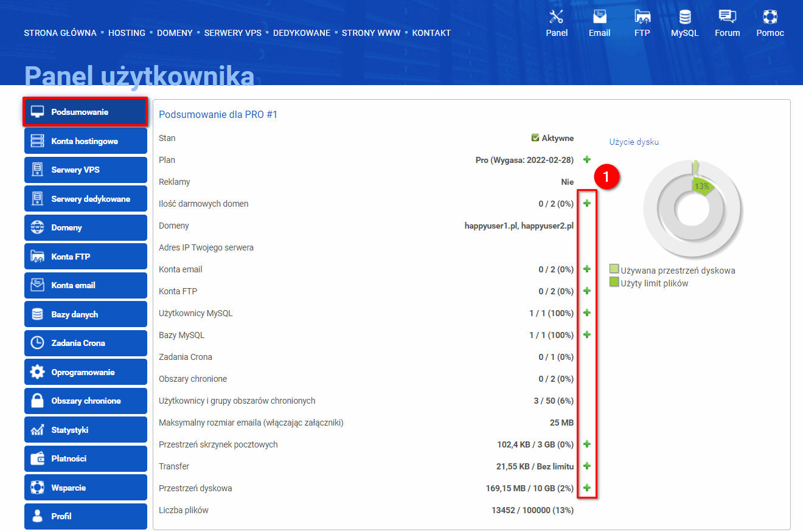Go to STRONA GŁÓWNA link
The width and height of the screenshot is (803, 532).
[60, 33]
